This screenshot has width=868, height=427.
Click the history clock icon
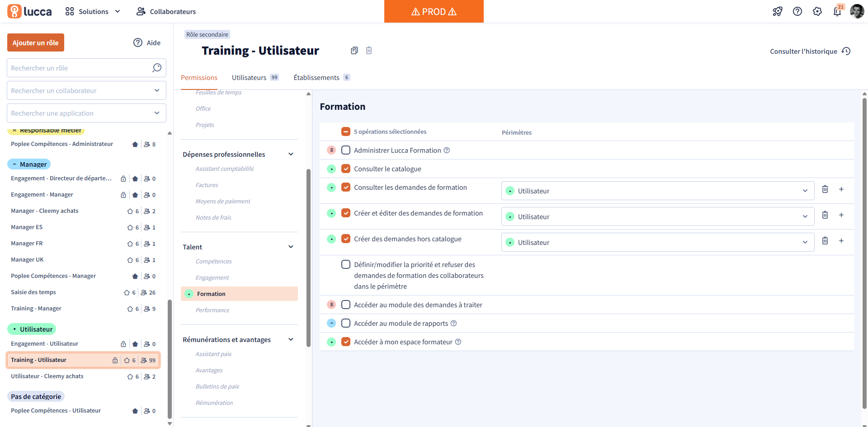pos(846,52)
